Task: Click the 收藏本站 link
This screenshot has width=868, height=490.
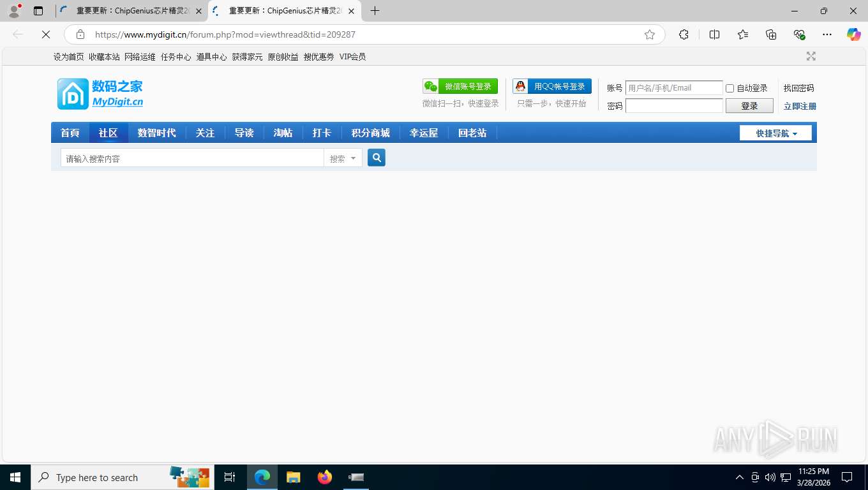Action: (x=105, y=57)
